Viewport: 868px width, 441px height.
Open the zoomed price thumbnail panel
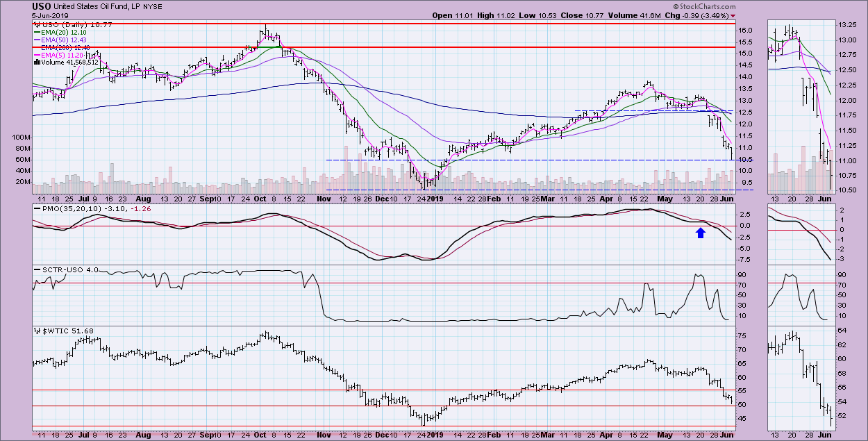tap(800, 106)
